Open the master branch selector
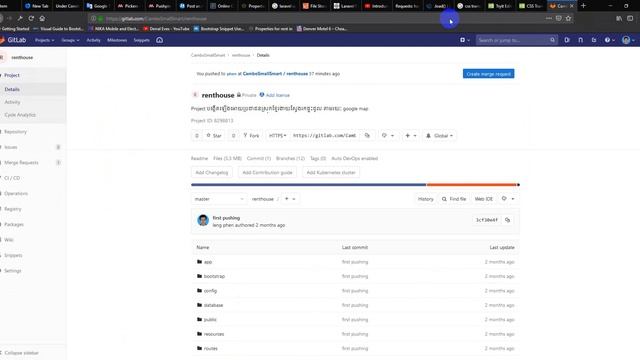Viewport: 640px width, 360px height. 219,199
